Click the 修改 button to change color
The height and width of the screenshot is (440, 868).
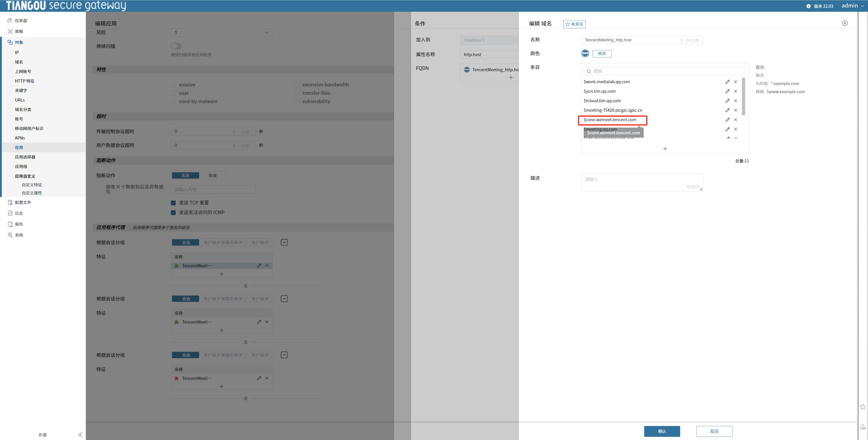[602, 53]
